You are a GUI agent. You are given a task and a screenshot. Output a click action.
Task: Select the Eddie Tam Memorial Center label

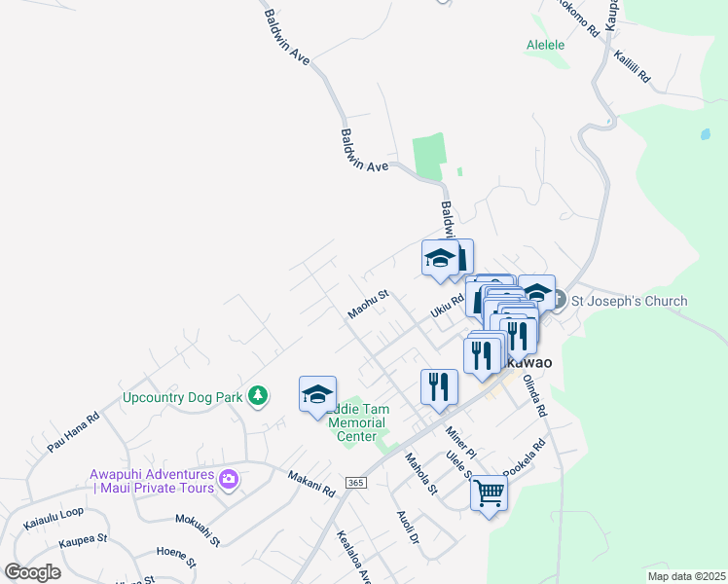[357, 422]
